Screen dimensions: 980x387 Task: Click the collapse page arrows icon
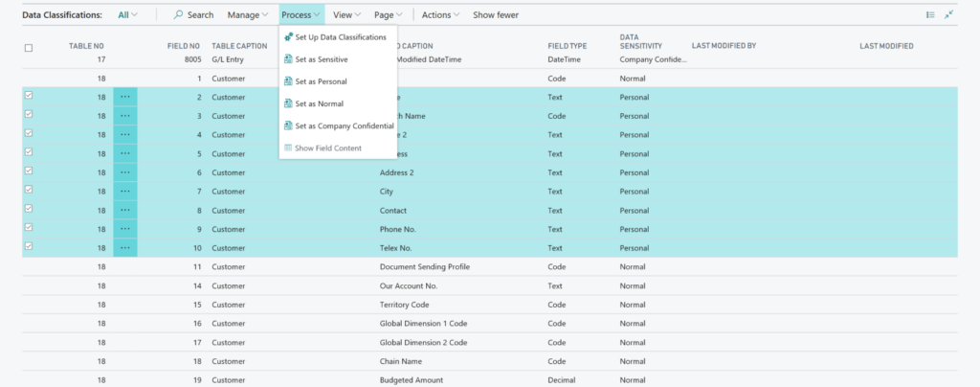pos(949,15)
